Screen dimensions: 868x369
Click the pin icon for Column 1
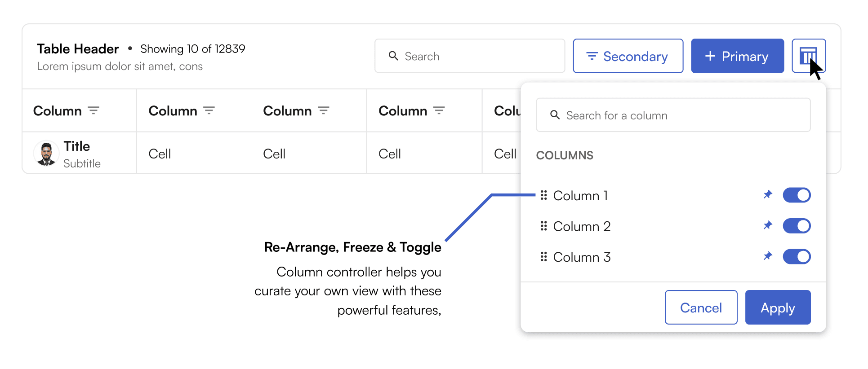(768, 195)
